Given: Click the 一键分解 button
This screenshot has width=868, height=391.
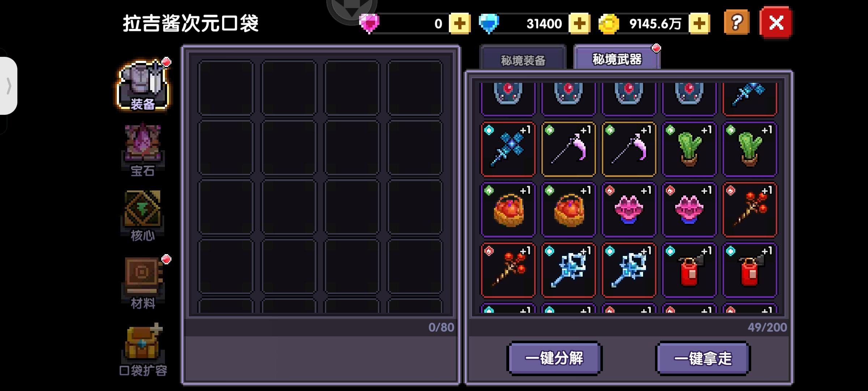Looking at the screenshot, I should pos(554,358).
